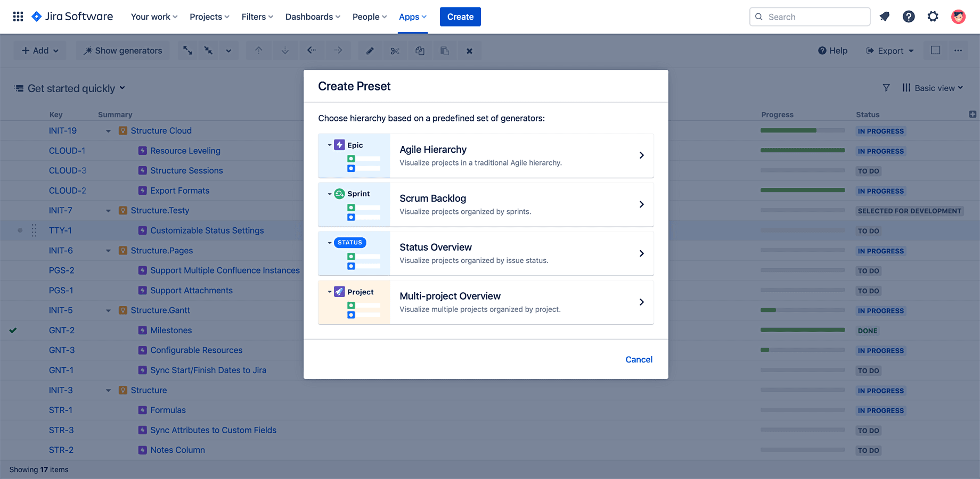Open the Filters menu
980x479 pixels.
point(257,16)
